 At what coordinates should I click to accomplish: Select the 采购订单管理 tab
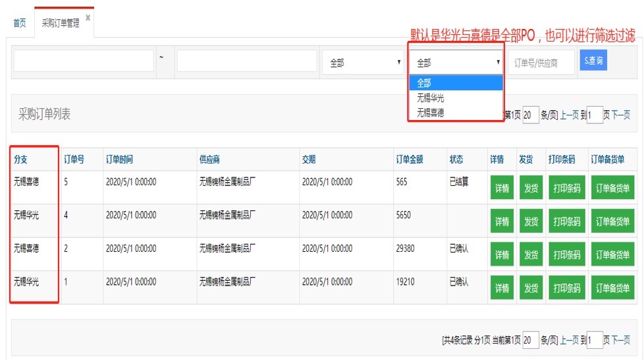click(61, 23)
